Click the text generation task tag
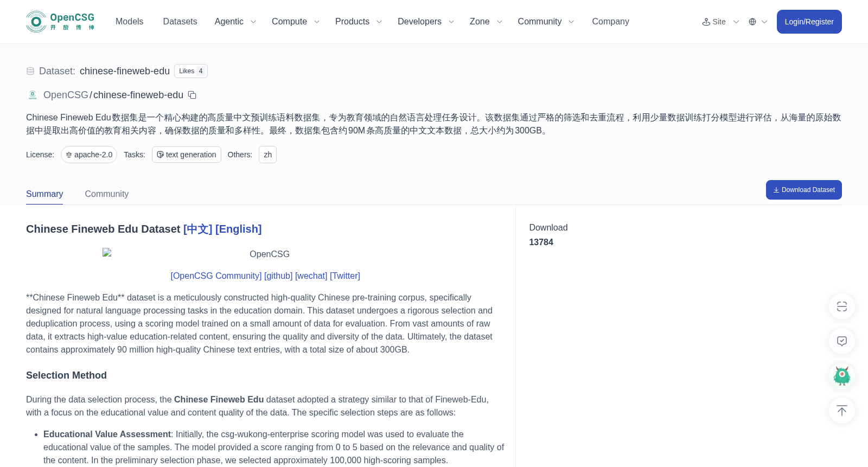The height and width of the screenshot is (467, 868). [187, 155]
